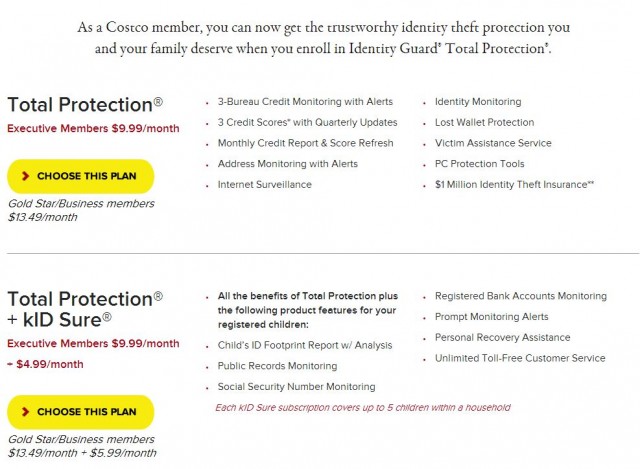Click Child's ID Footprint Report w/ Analysis
Screen dimensions: 640x469
[304, 345]
